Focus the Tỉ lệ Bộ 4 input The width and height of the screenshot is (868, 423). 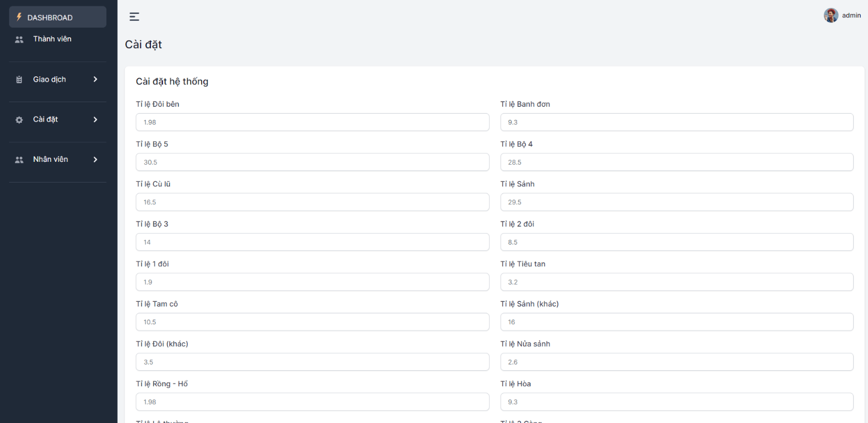pos(677,162)
